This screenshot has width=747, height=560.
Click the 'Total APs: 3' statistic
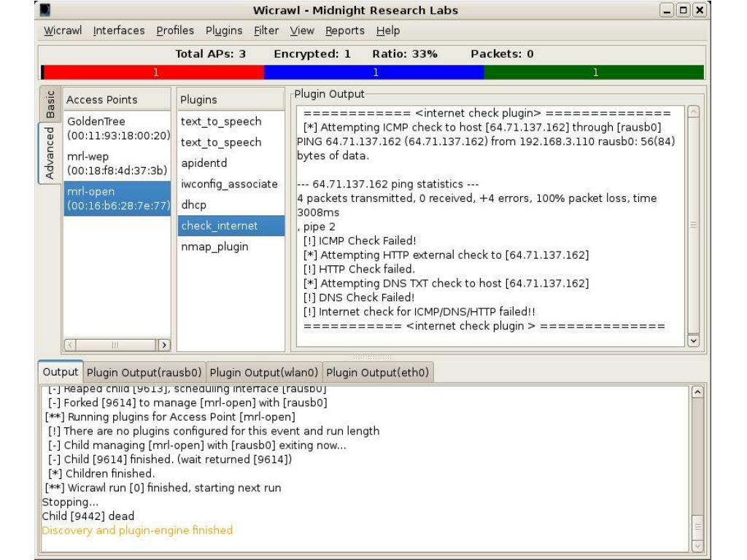coord(211,54)
